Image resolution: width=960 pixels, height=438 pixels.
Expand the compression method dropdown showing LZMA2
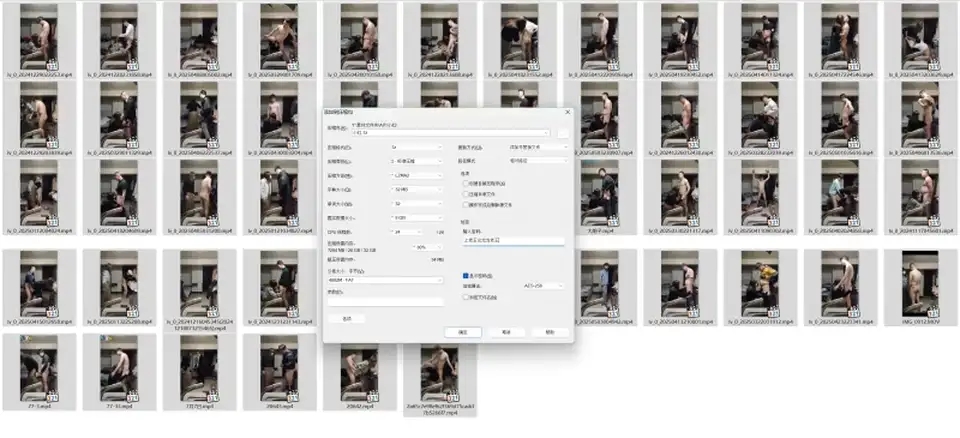tap(415, 175)
